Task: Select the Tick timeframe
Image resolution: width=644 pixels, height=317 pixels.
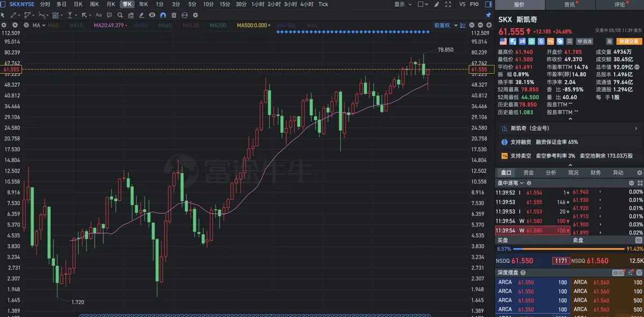Action: (323, 4)
